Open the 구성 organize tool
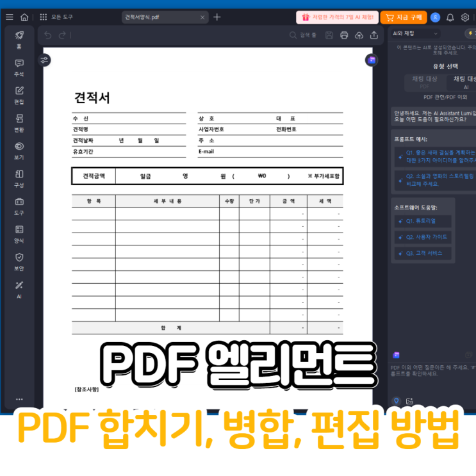Viewport: 476px width, 476px height. click(x=19, y=179)
